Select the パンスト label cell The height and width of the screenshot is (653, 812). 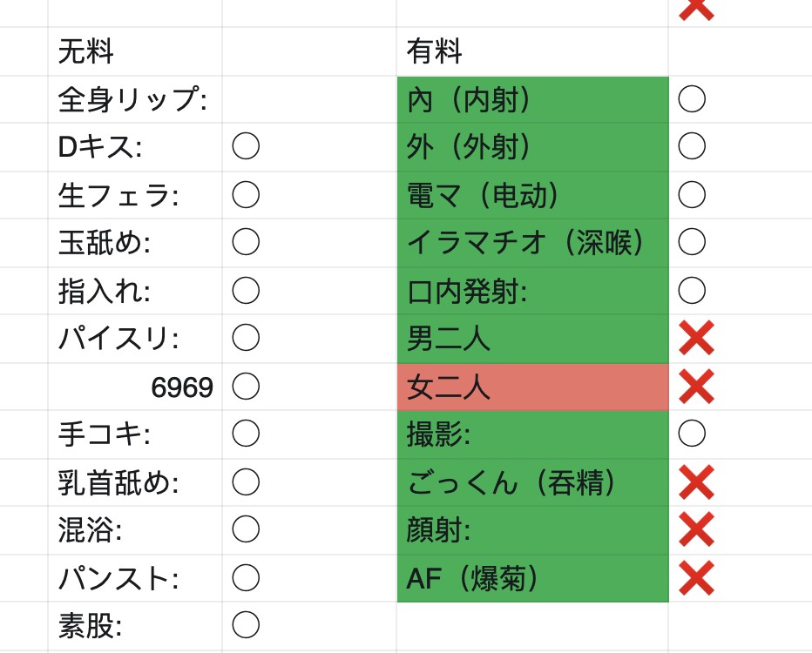[135, 578]
